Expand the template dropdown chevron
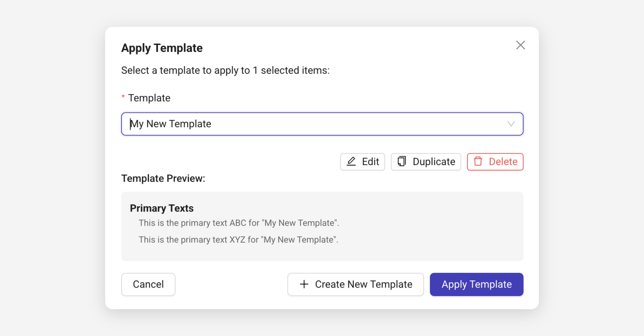 [x=511, y=124]
